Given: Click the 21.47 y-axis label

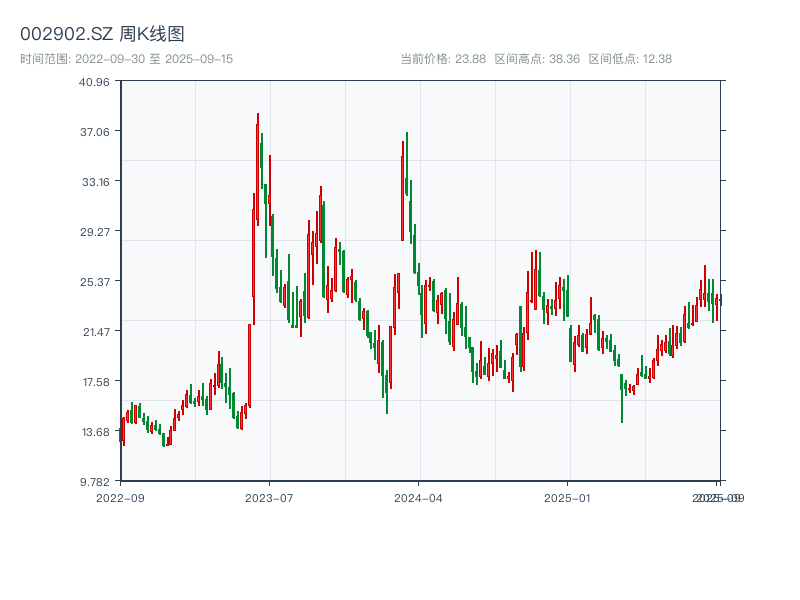Looking at the screenshot, I should point(96,332).
